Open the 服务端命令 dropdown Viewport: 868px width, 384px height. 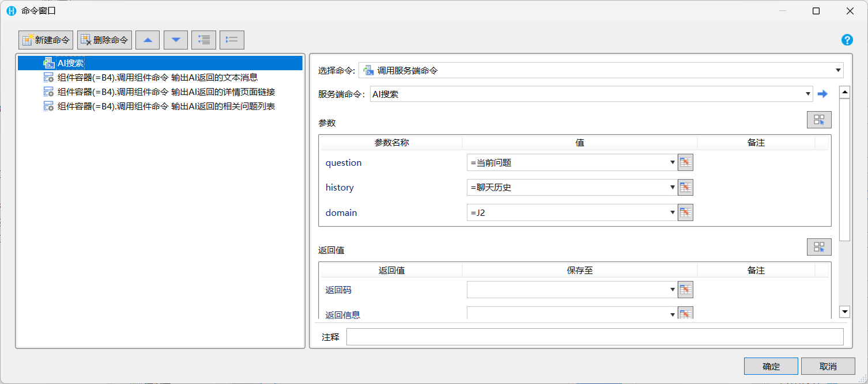808,94
